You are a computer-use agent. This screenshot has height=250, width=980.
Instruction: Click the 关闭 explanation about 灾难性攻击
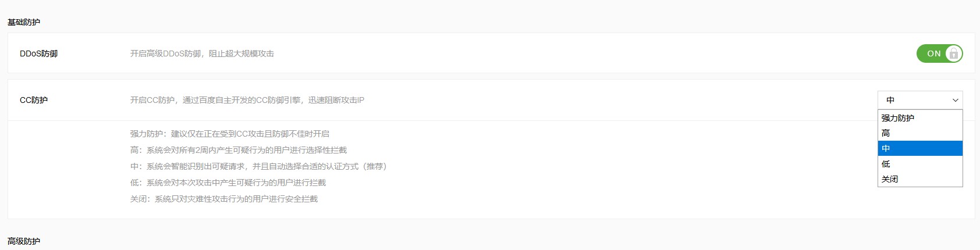coord(224,199)
